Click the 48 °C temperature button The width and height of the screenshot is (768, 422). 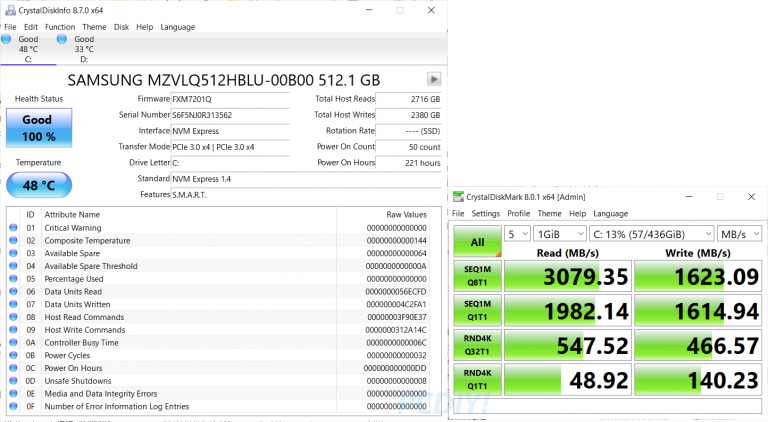pos(39,185)
